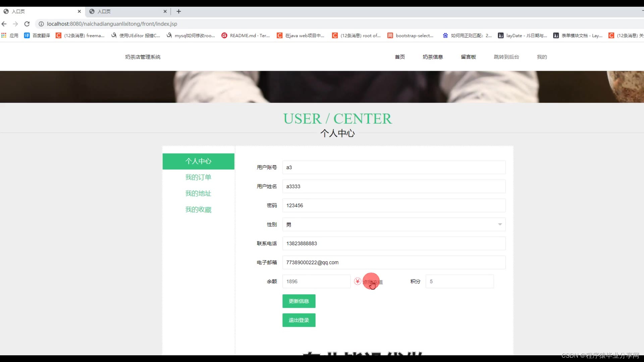Open the 百度翻译 bookmark
The width and height of the screenshot is (644, 362).
click(37, 35)
